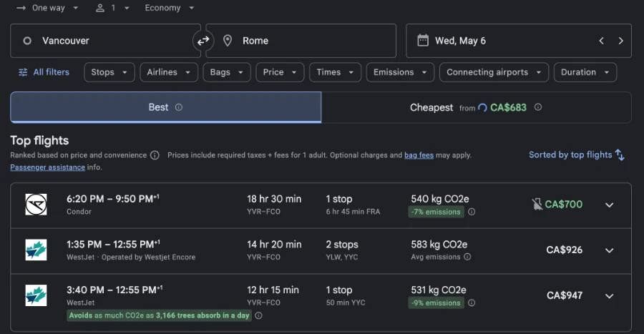Expand Condor CA$700 flight details

click(x=610, y=205)
